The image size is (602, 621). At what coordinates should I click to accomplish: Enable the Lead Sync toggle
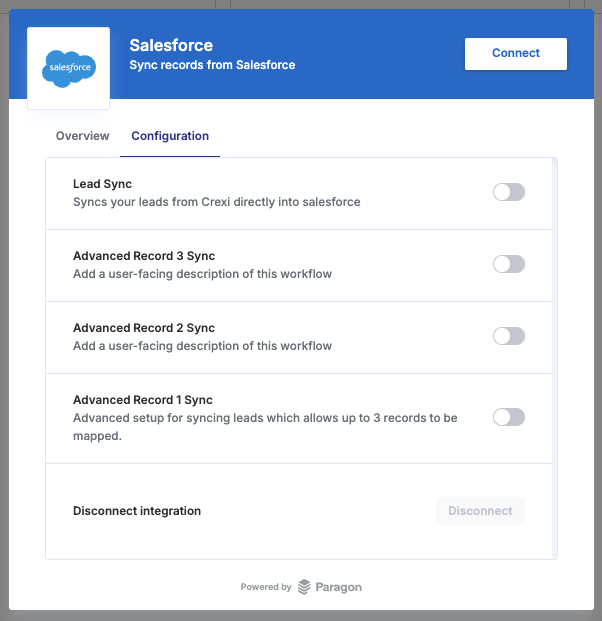click(x=508, y=192)
